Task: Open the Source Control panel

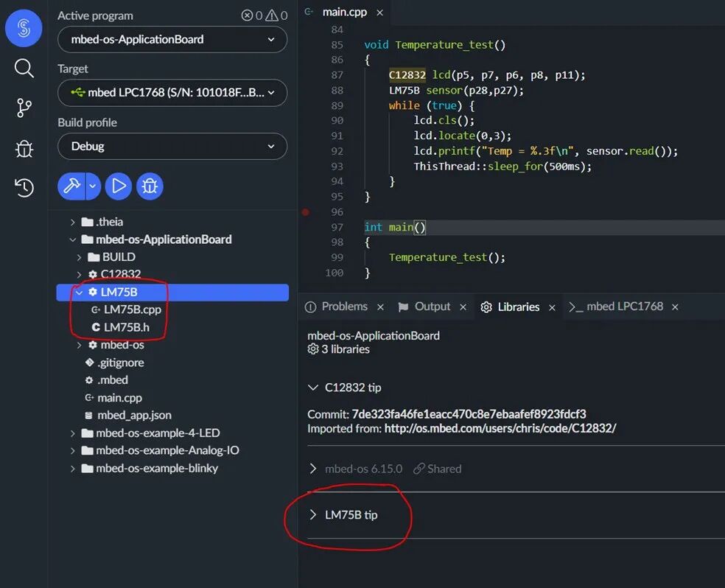Action: pos(23,108)
